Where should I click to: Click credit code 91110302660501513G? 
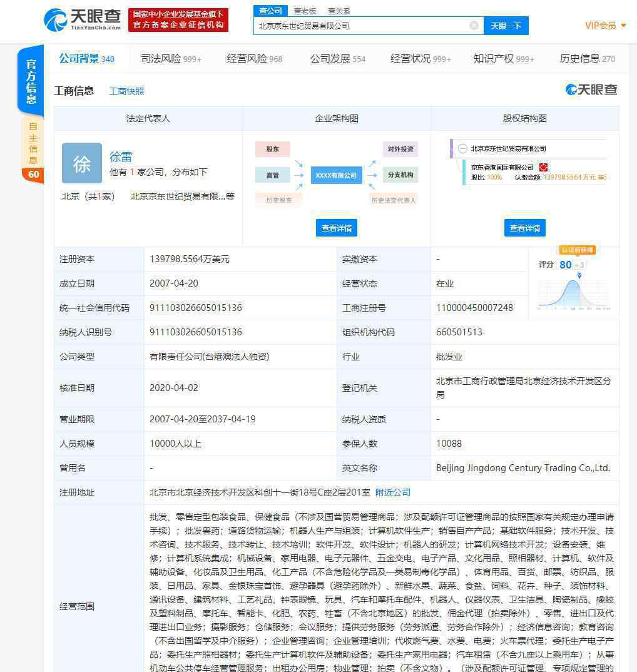click(x=195, y=308)
